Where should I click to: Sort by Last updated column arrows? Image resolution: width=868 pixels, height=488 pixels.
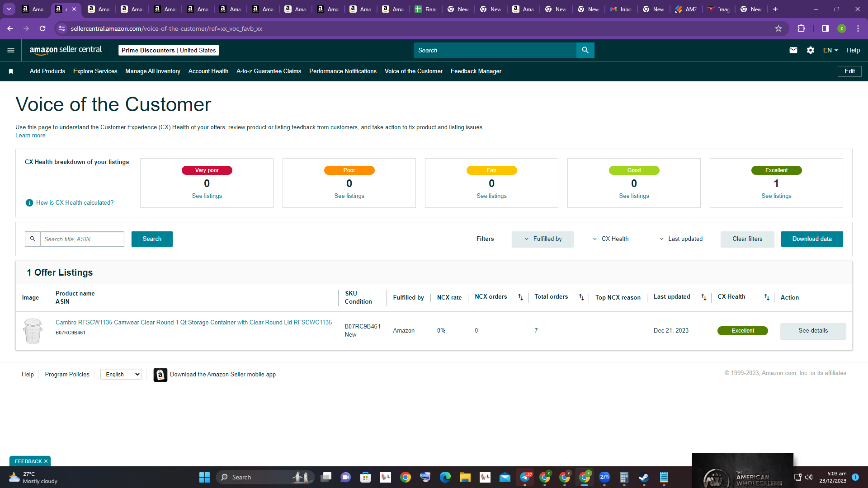[x=703, y=297]
